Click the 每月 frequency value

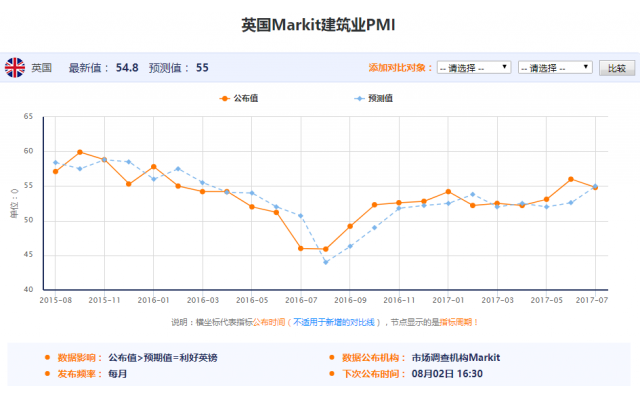118,374
